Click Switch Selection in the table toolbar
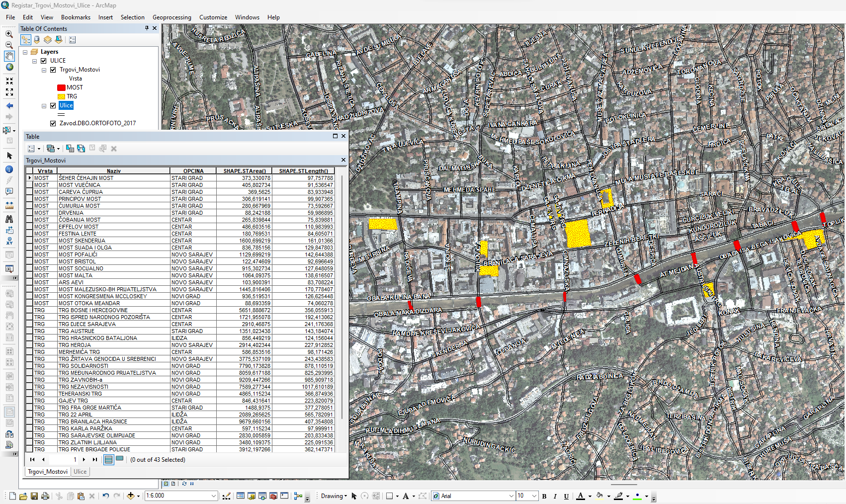This screenshot has width=846, height=504. [81, 148]
